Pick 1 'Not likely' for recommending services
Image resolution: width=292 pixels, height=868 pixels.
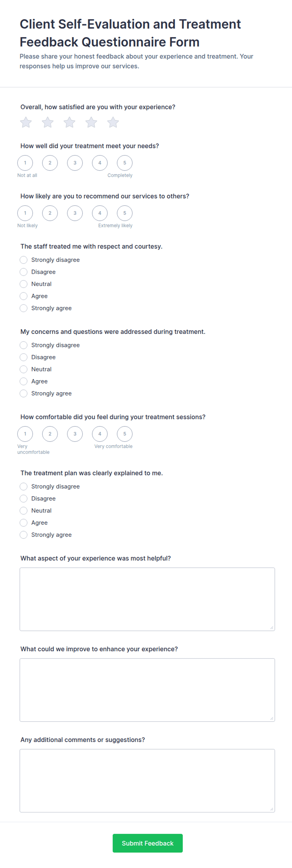coord(25,213)
